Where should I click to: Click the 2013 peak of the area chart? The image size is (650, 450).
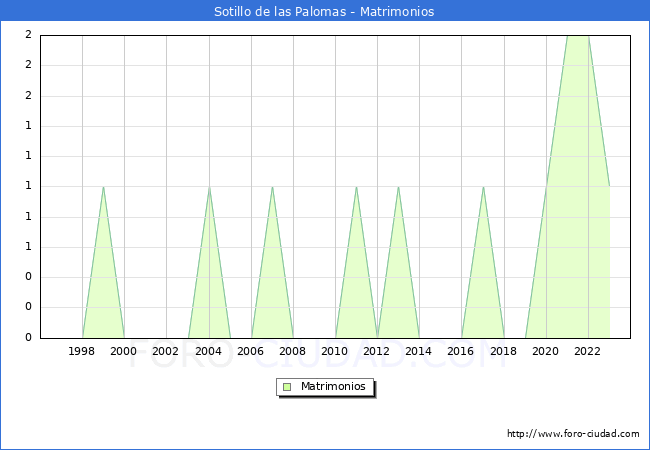pos(398,187)
